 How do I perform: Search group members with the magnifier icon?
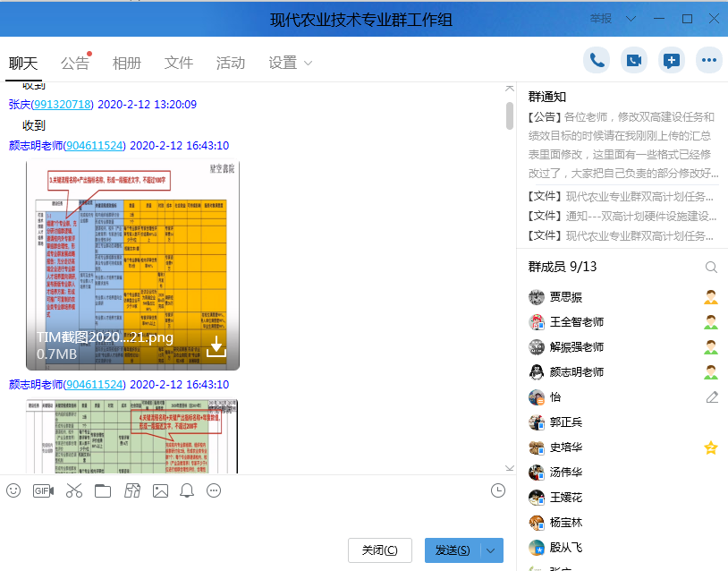point(711,268)
